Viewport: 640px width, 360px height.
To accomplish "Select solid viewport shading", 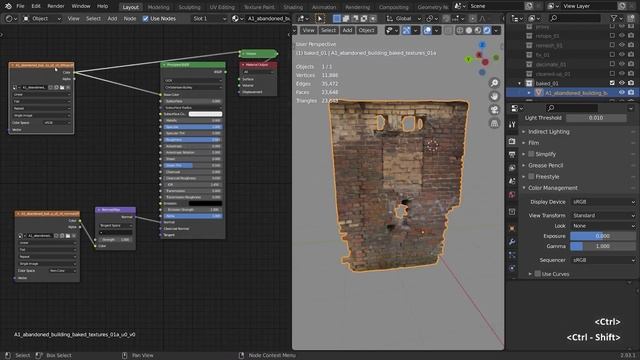I will 469,30.
